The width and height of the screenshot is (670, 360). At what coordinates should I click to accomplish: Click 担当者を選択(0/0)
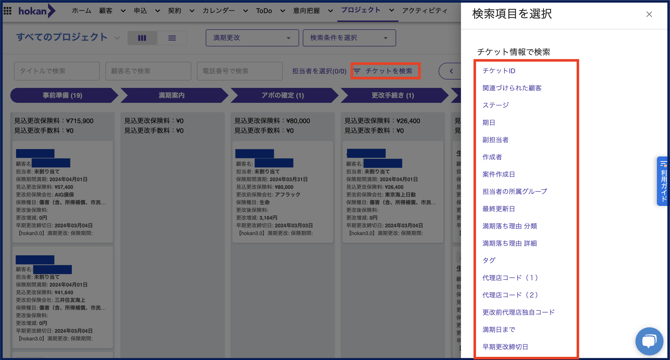click(319, 71)
